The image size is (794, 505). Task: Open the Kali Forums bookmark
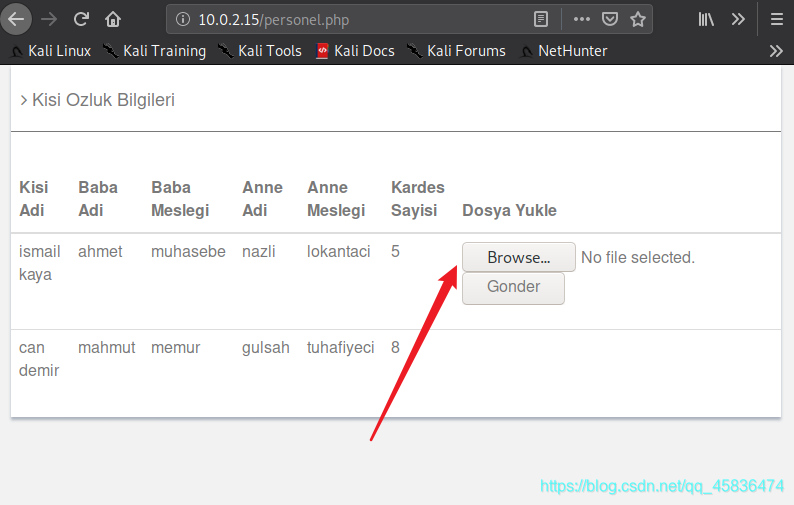456,51
